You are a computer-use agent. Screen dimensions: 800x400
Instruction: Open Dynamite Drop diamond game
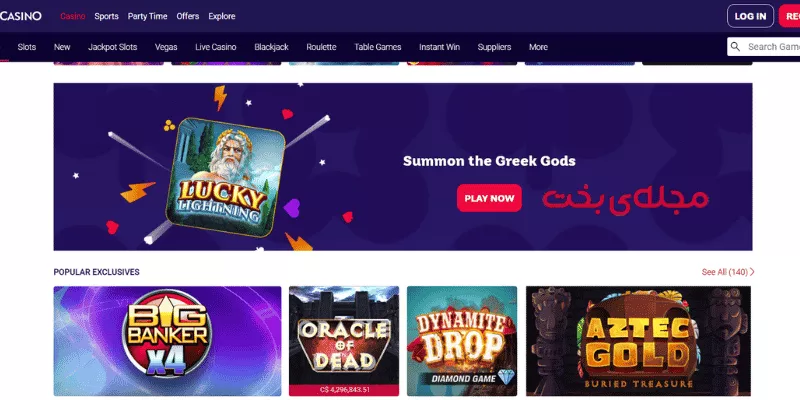(x=462, y=341)
